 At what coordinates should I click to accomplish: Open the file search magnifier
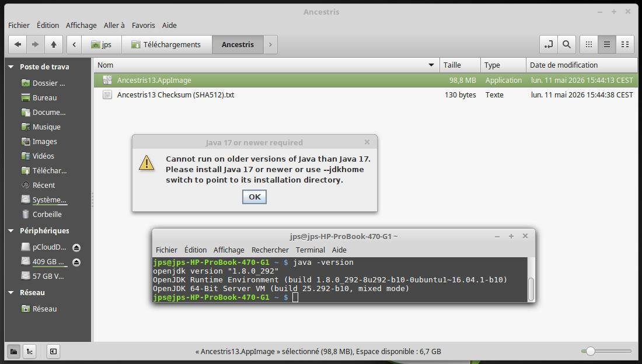(x=566, y=44)
